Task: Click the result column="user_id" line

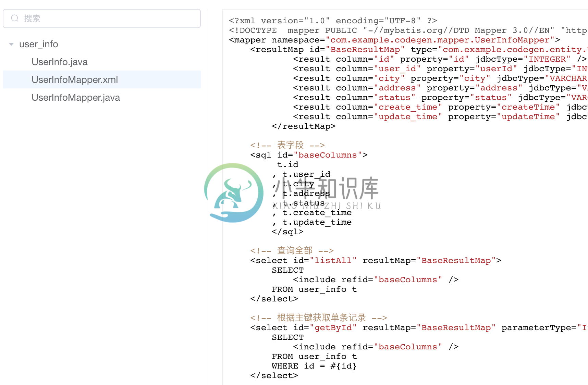Action: tap(440, 69)
